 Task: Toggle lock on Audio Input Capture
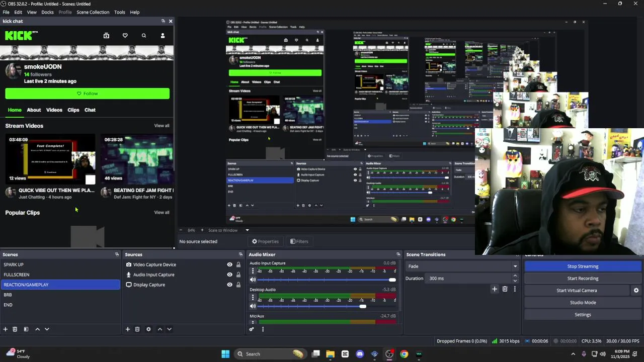(x=238, y=275)
